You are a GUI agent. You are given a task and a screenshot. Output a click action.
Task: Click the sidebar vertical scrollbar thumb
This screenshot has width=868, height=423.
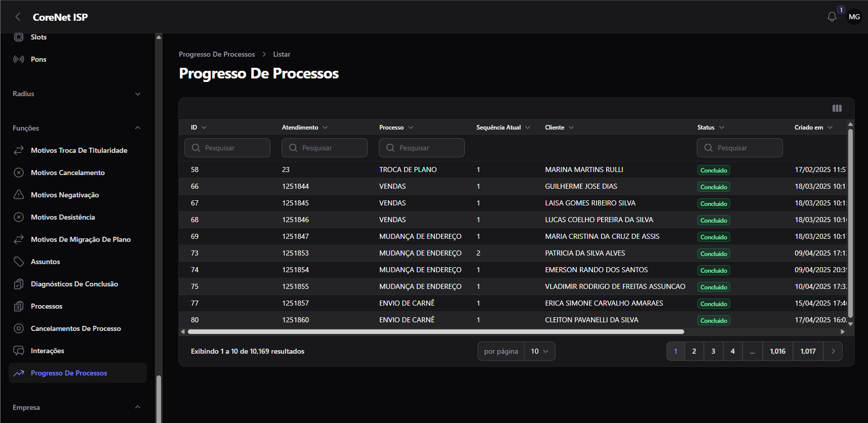pos(159,399)
